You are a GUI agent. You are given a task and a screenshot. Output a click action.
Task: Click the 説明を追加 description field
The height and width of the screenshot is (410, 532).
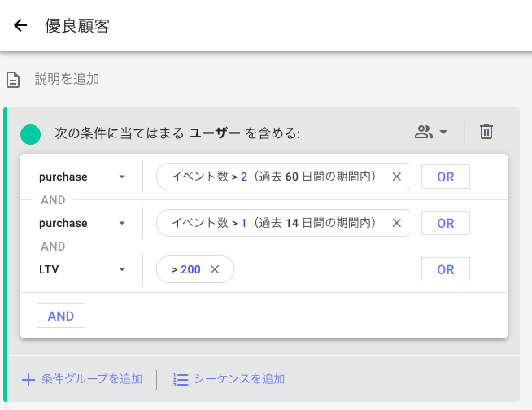coord(67,79)
